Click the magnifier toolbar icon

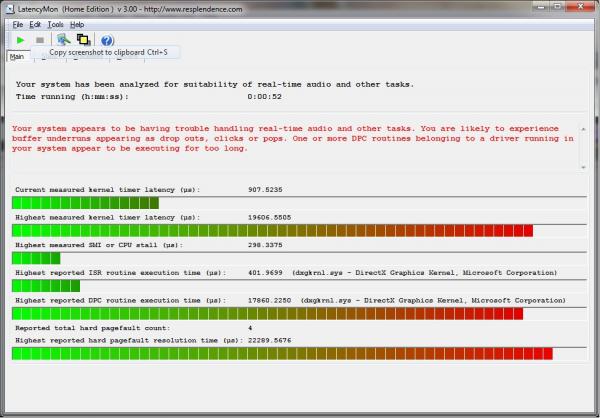(x=63, y=40)
